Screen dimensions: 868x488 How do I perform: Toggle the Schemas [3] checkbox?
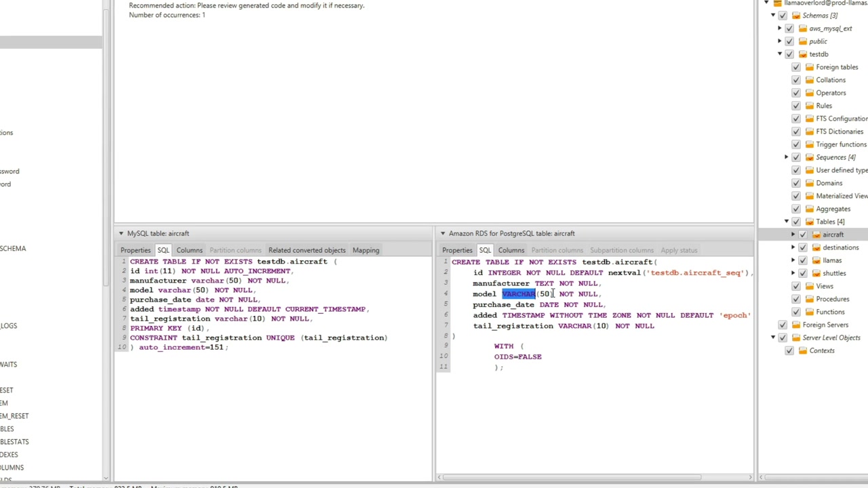coord(783,16)
